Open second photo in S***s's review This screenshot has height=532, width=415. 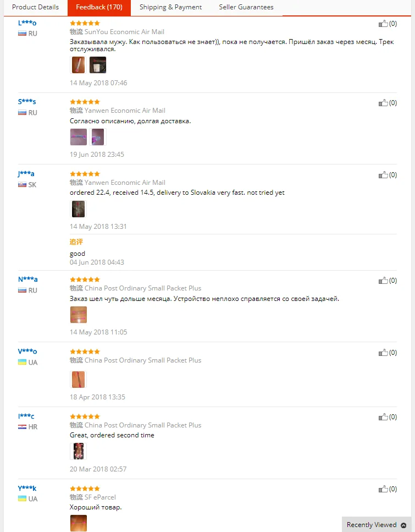pyautogui.click(x=98, y=136)
